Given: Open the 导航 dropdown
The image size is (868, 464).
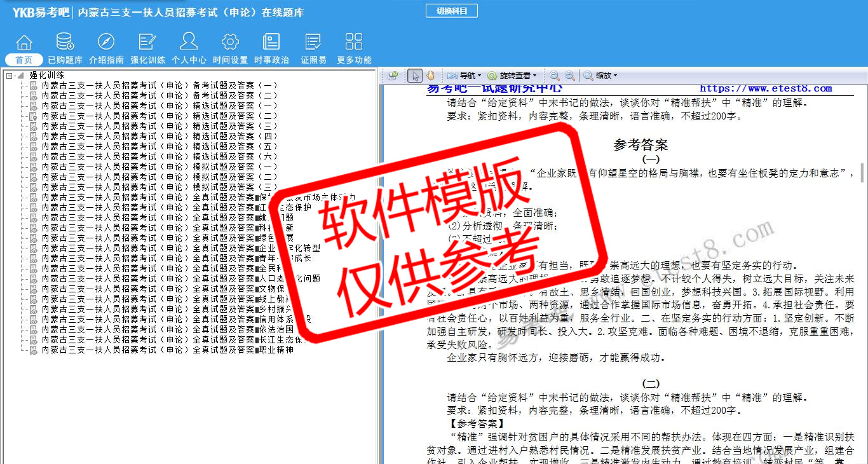Looking at the screenshot, I should (465, 76).
